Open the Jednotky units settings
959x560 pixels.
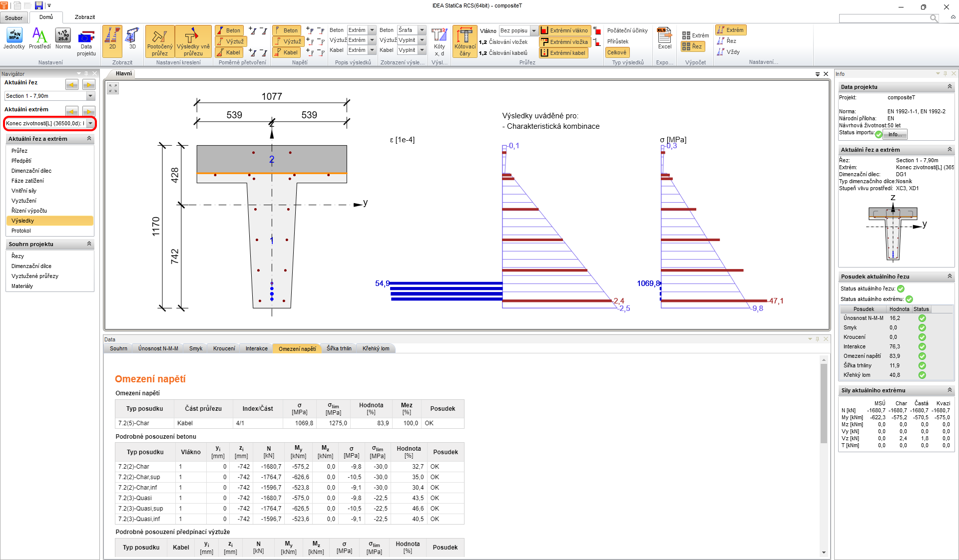click(14, 39)
